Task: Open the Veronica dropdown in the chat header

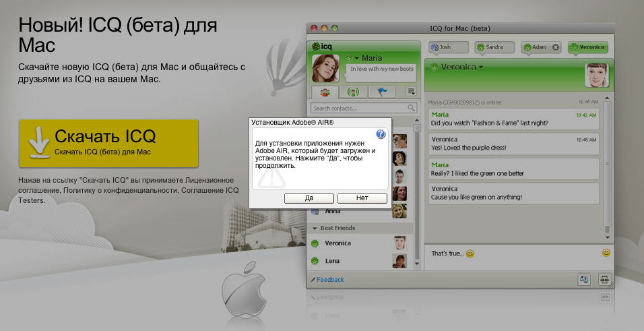Action: coord(480,67)
